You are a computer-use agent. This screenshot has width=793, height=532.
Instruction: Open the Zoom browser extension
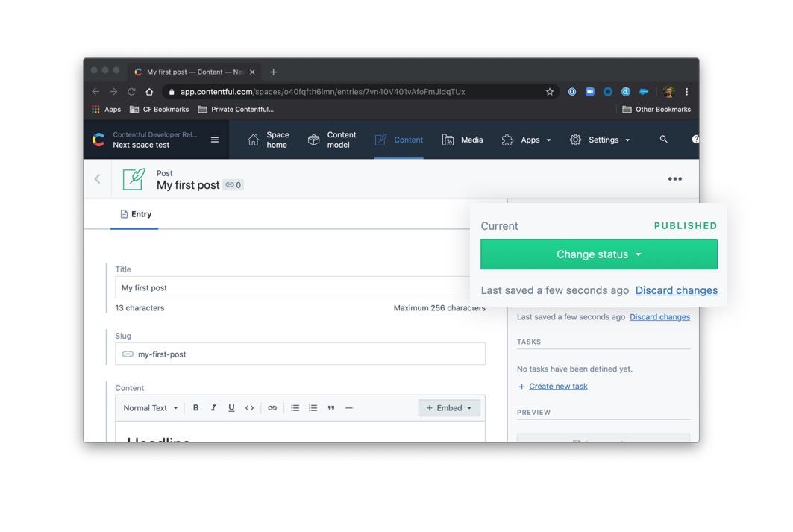point(589,92)
